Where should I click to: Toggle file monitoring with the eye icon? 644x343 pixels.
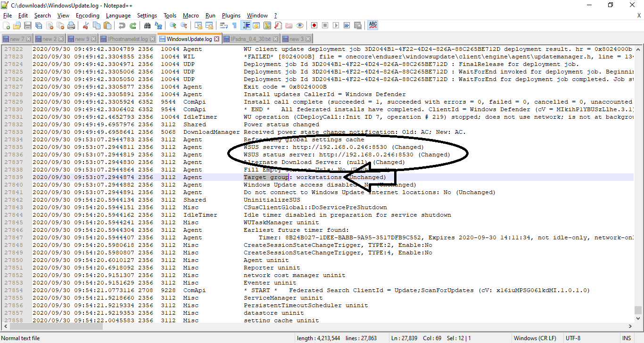tap(300, 25)
